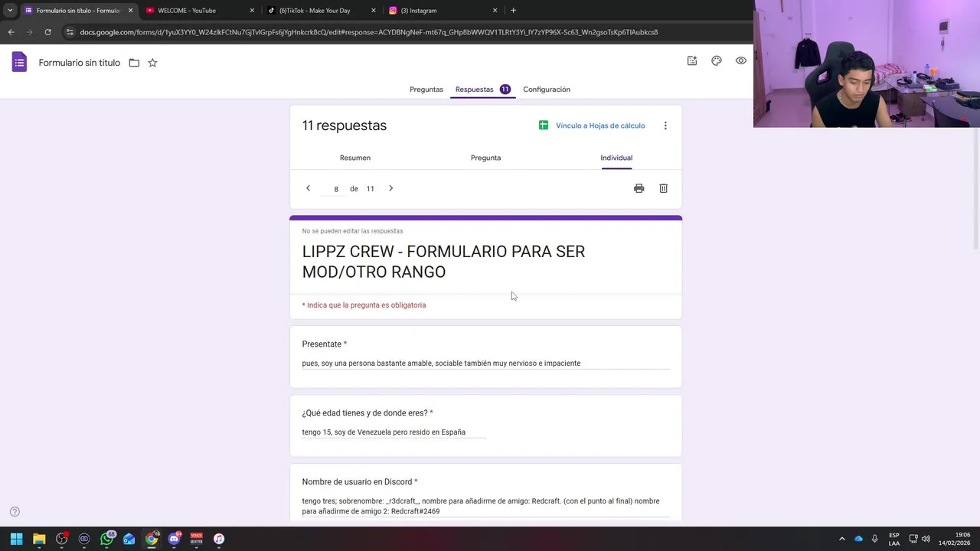Switch to the Resumen view
This screenshot has width=980, height=551.
tap(355, 158)
